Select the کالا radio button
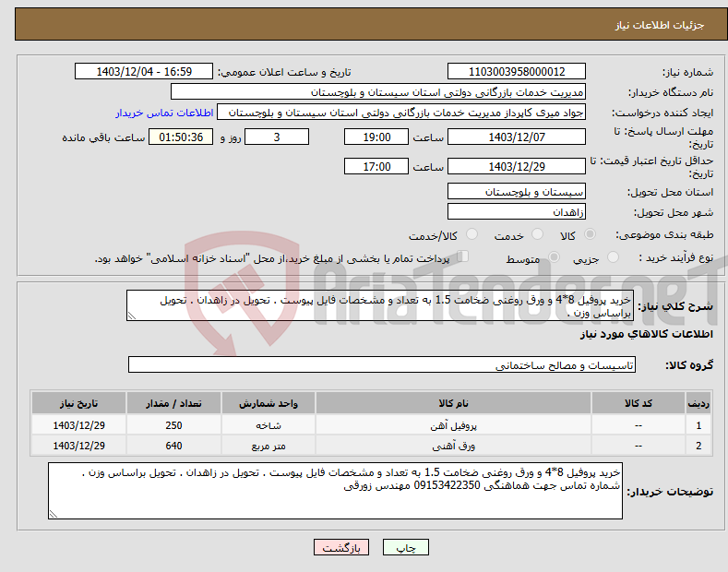 tap(590, 234)
